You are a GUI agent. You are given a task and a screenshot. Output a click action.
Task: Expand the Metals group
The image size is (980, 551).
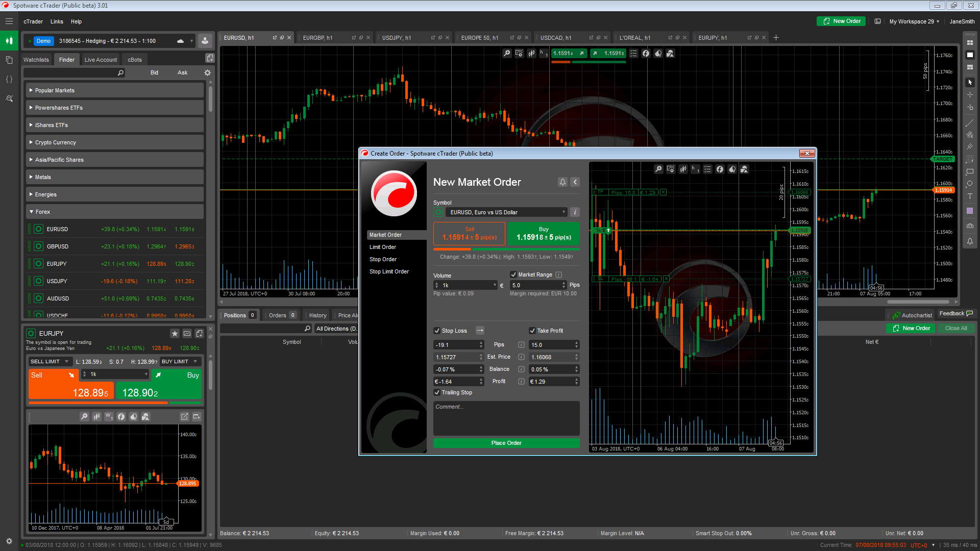point(115,177)
